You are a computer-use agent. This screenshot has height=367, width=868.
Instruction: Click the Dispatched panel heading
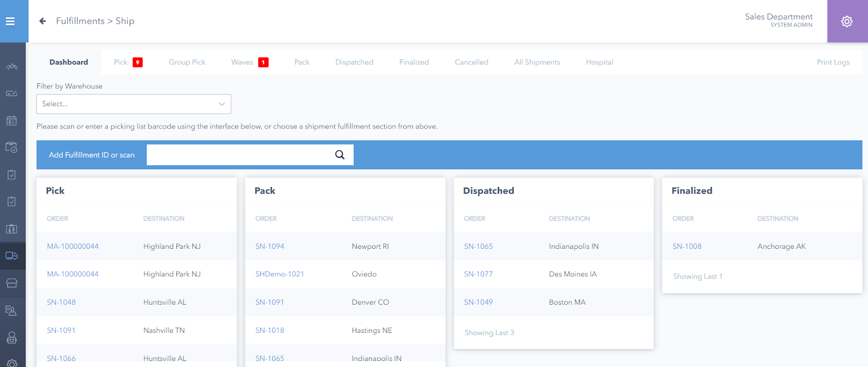[489, 191]
